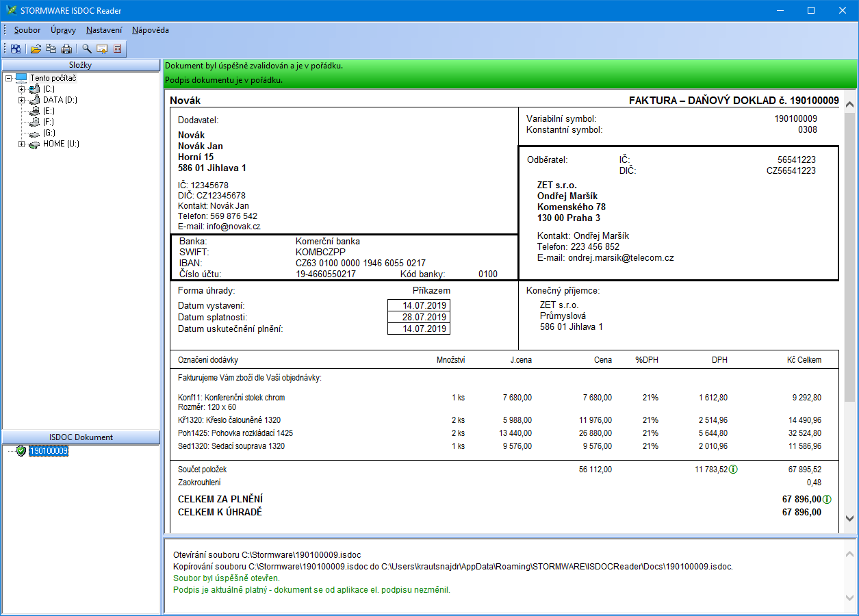Click the certificate signature toolbar icon
The image size is (859, 616).
pyautogui.click(x=102, y=49)
